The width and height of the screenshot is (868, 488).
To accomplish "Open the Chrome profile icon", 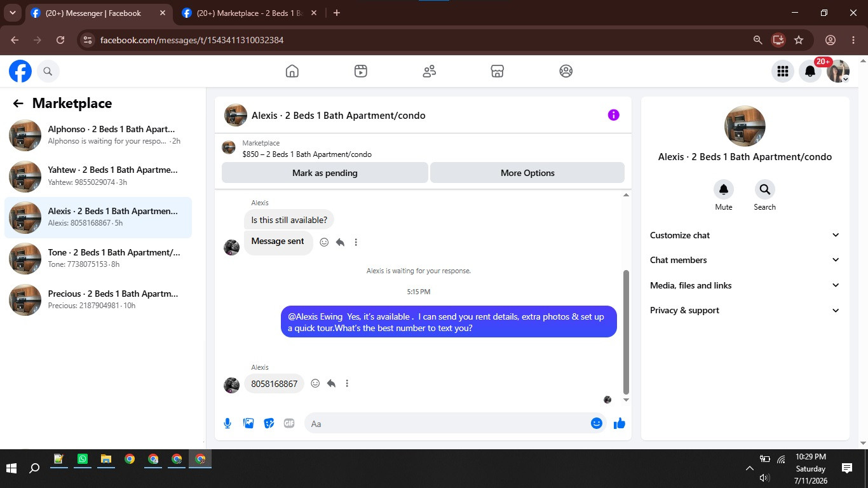I will pos(830,40).
